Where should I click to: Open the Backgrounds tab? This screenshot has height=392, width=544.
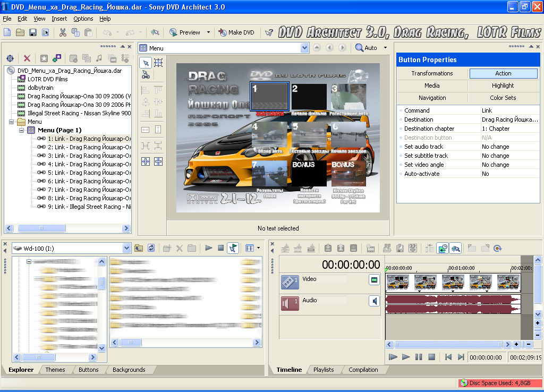point(129,370)
